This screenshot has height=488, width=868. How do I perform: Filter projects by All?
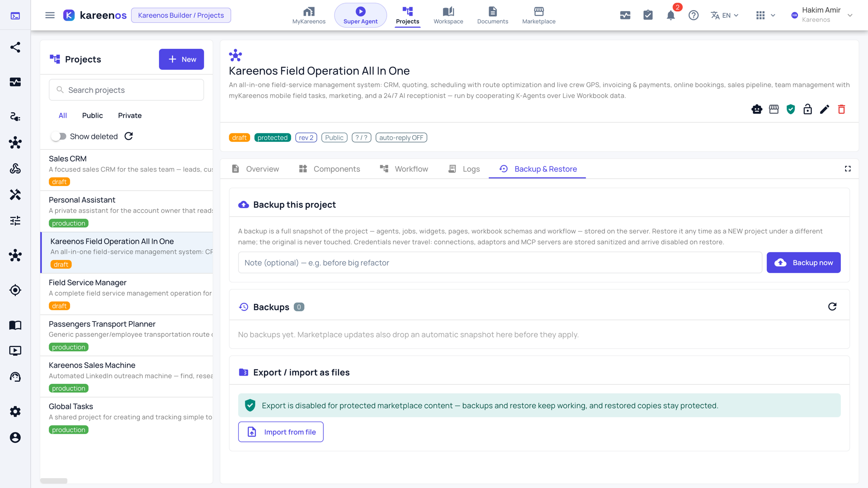coord(63,115)
